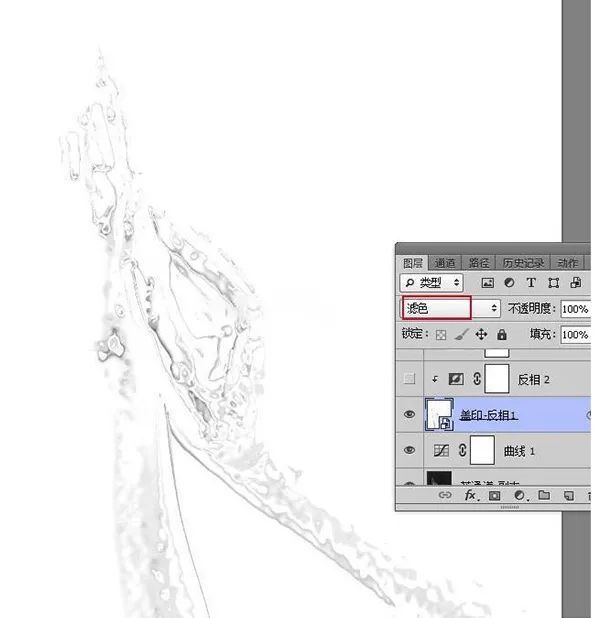
Task: Open the 滤色 blend mode dropdown
Action: click(x=449, y=309)
